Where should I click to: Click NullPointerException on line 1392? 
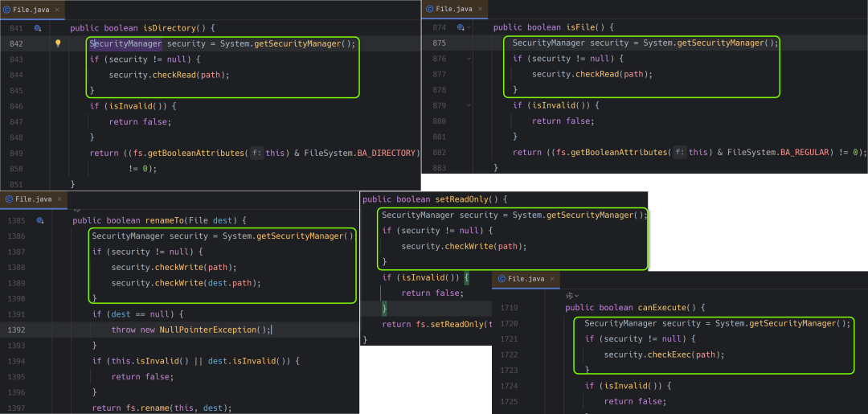[x=207, y=330]
